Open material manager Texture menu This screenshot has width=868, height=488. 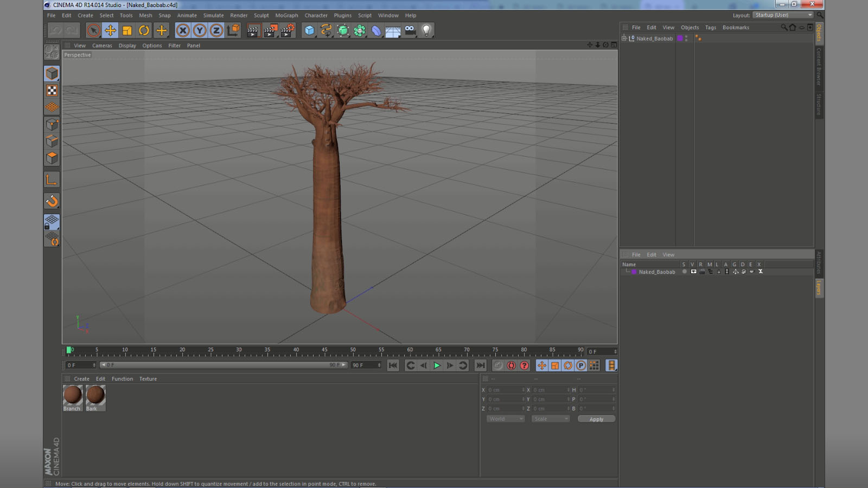coord(148,379)
